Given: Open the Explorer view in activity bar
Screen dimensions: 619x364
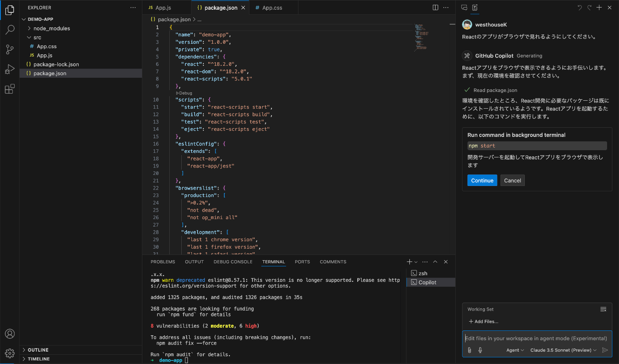Looking at the screenshot, I should coord(9,10).
